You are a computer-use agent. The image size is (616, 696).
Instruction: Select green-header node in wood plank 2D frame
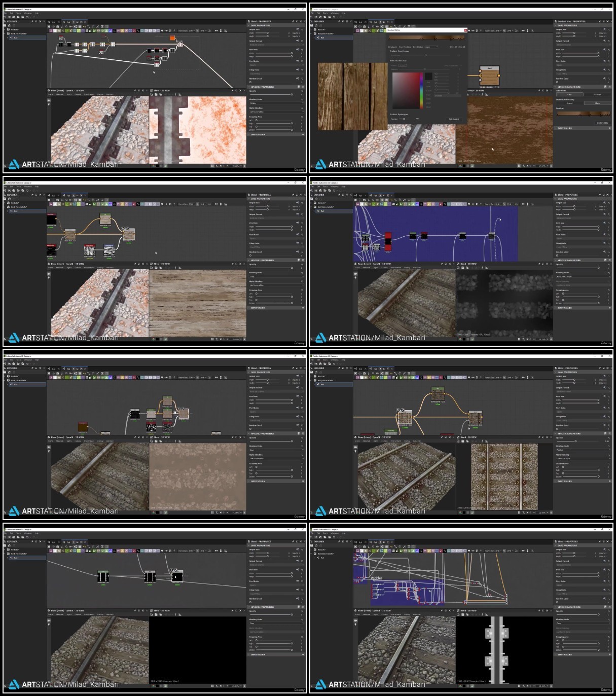(105, 219)
